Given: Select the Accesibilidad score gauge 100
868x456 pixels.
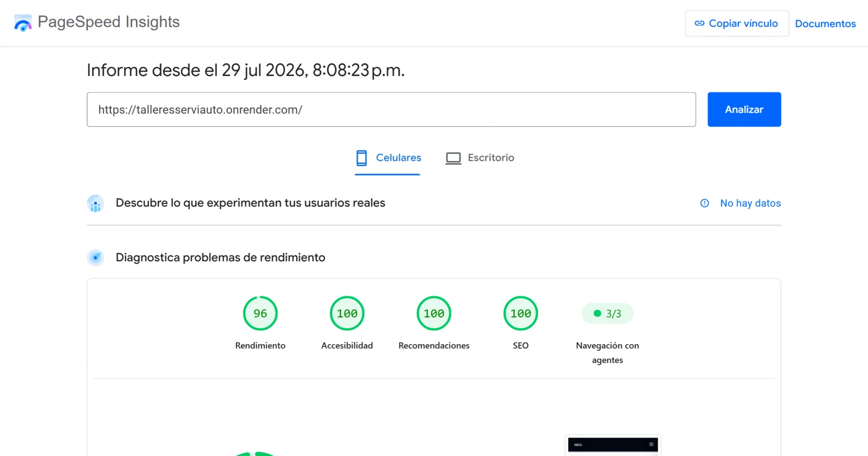Looking at the screenshot, I should (347, 313).
